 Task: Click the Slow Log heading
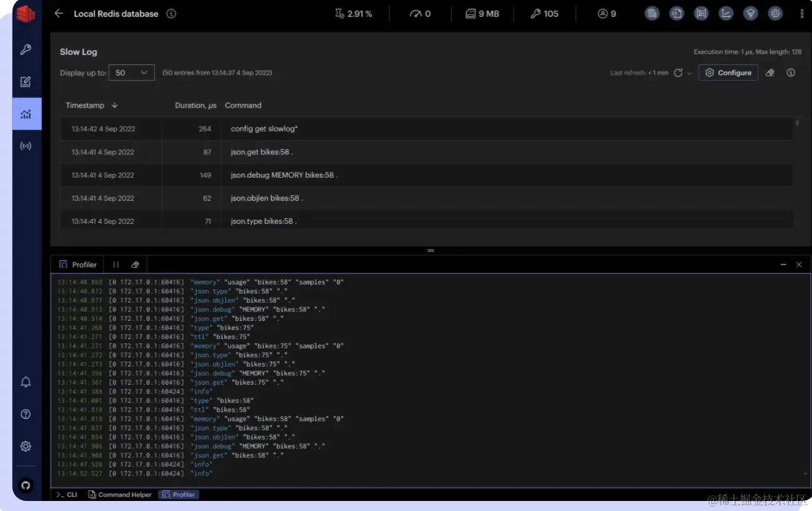tap(79, 52)
